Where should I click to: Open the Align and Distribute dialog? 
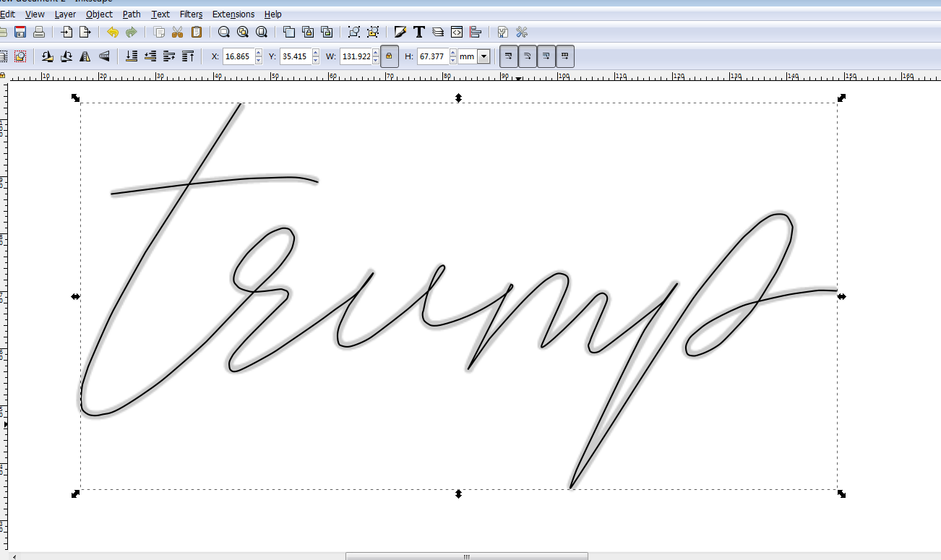pos(476,32)
